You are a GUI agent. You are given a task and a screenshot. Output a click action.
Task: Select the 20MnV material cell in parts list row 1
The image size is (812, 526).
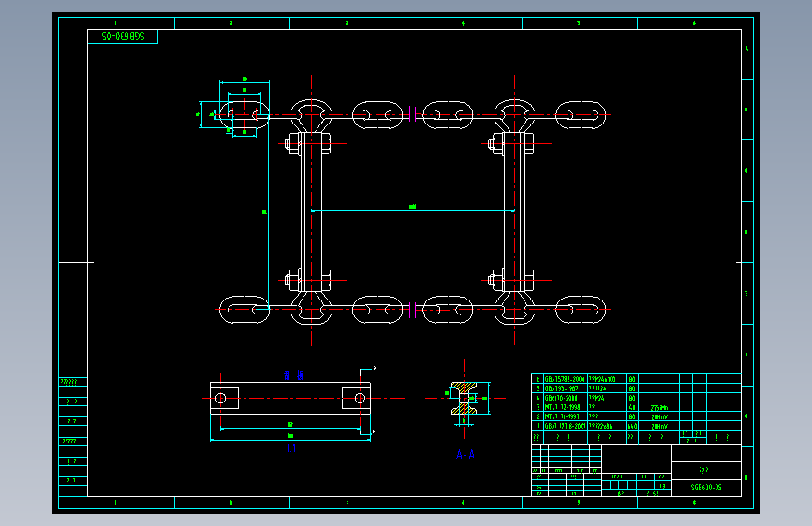click(659, 427)
